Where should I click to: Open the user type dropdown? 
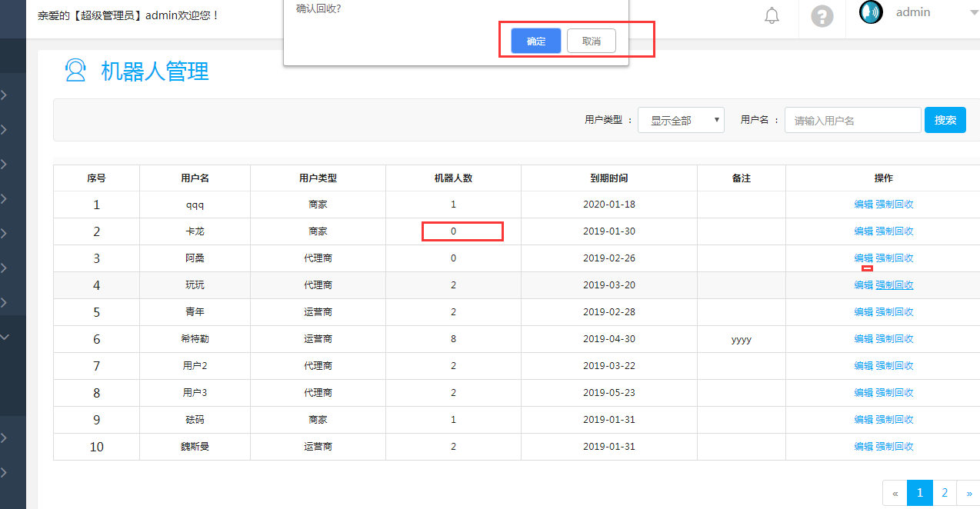tap(681, 120)
